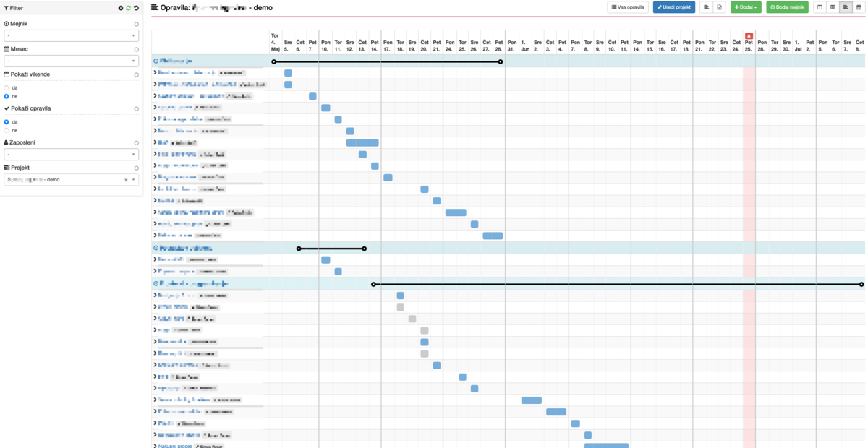868x448 pixels.
Task: Switch to the calendar view icon
Action: (x=858, y=7)
